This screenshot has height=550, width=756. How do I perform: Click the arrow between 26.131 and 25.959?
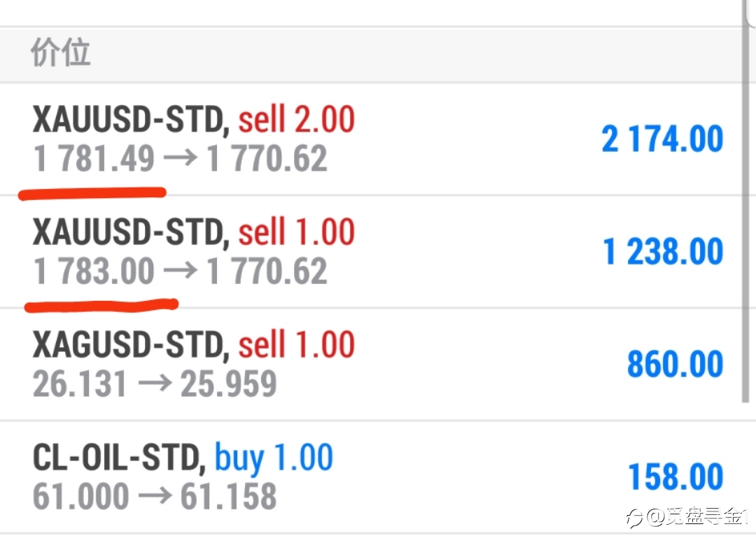[x=155, y=383]
